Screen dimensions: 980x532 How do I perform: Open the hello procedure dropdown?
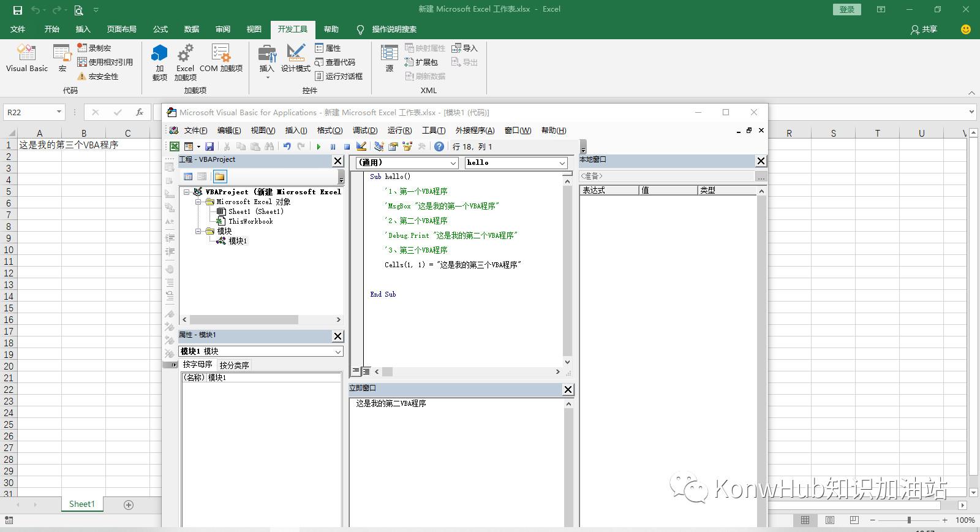562,162
